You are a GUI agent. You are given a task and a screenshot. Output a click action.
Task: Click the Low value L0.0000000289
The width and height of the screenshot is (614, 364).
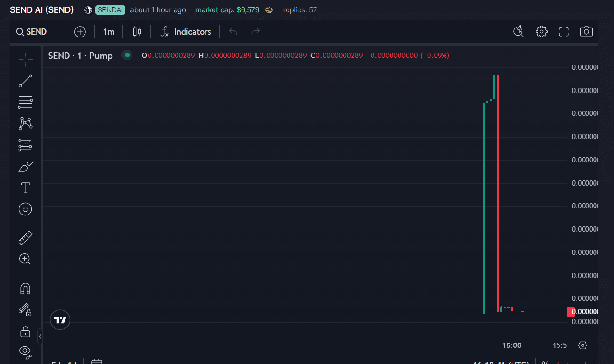281,56
